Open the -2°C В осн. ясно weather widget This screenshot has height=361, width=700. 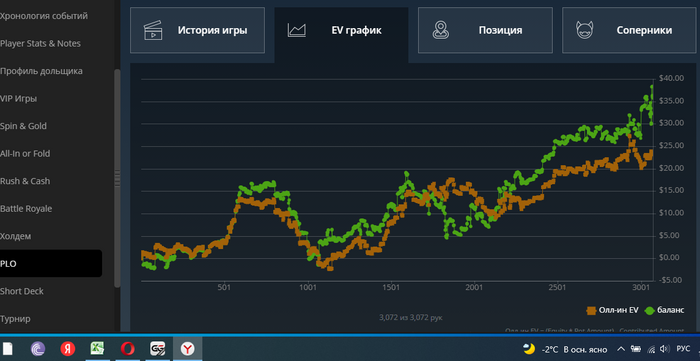[x=565, y=349]
